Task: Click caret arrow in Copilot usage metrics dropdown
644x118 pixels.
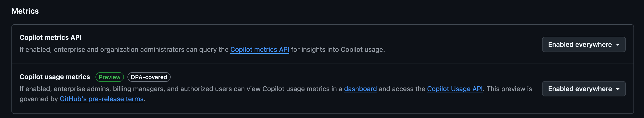Action: (x=618, y=89)
